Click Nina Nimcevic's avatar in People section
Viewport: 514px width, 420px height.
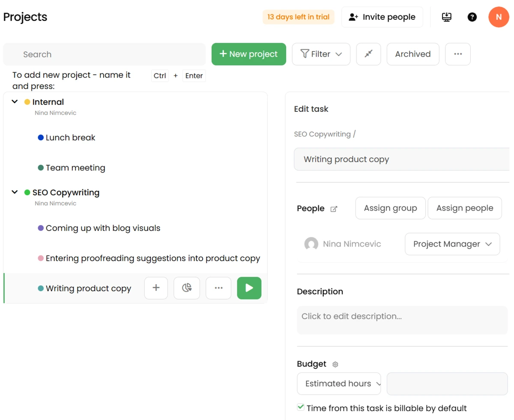pyautogui.click(x=311, y=244)
